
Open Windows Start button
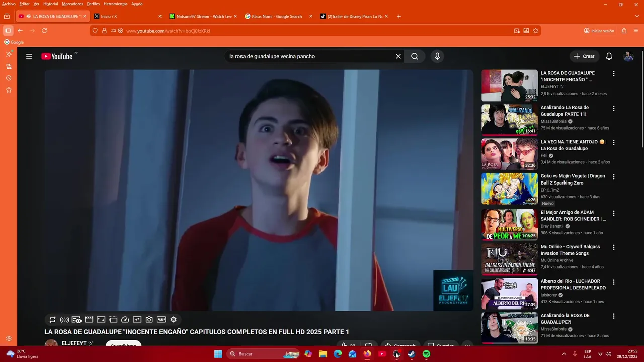coord(218,354)
